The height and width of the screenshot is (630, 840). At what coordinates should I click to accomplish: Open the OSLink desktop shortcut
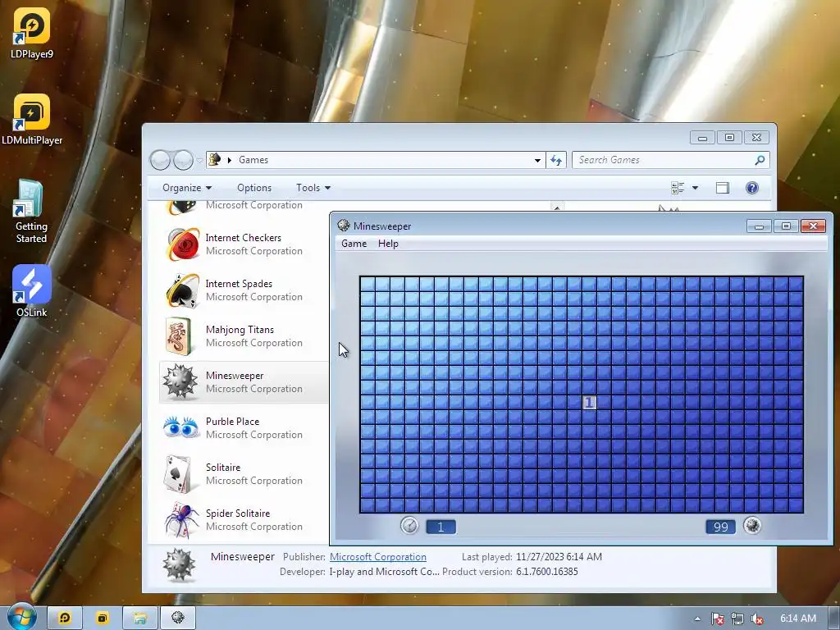[x=32, y=291]
